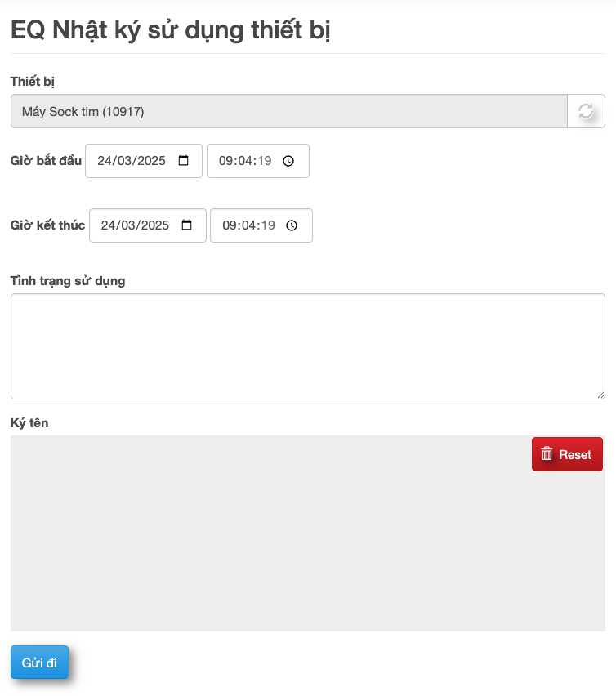Viewport: 616px width, 696px height.
Task: Click the text area resize handle corner
Action: pos(600,395)
